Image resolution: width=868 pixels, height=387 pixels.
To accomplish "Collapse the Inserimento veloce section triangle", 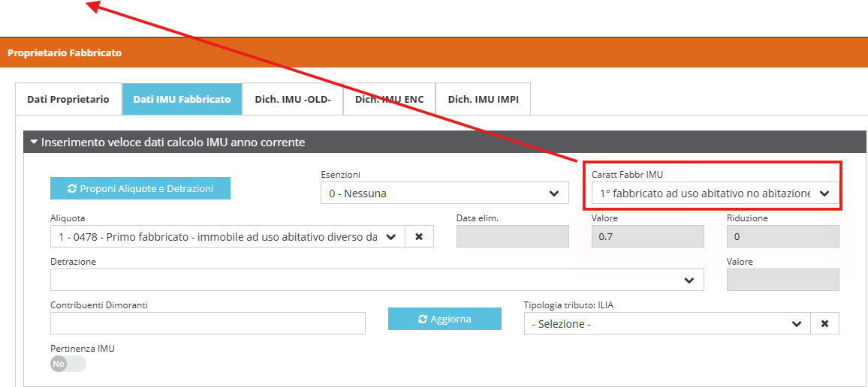I will coord(33,142).
